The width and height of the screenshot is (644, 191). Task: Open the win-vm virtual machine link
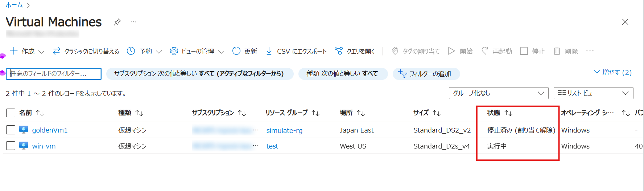(x=44, y=146)
